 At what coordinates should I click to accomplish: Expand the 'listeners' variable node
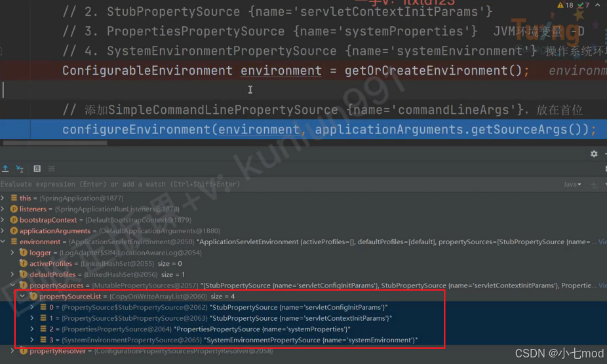pyautogui.click(x=3, y=209)
